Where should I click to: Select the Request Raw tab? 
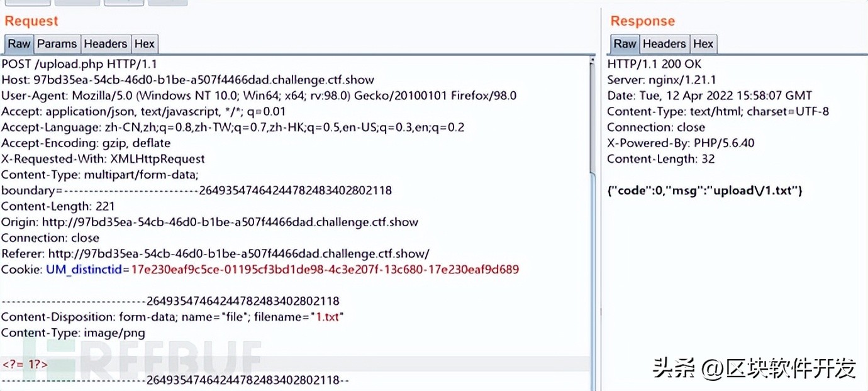[x=19, y=44]
